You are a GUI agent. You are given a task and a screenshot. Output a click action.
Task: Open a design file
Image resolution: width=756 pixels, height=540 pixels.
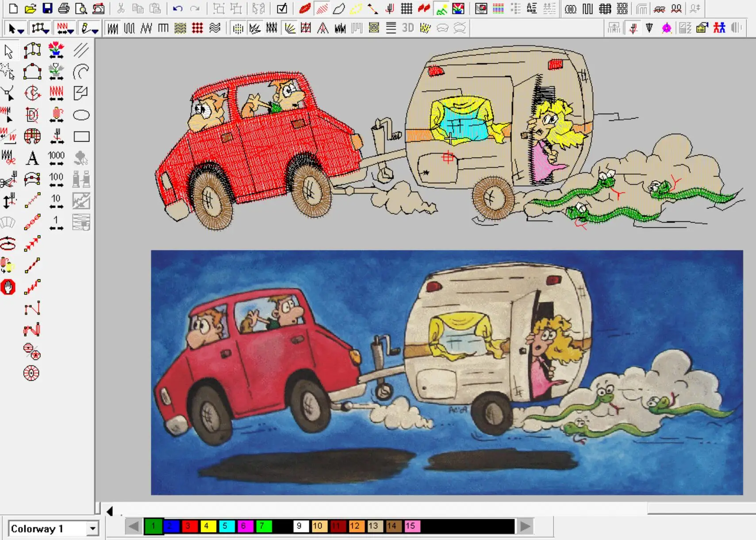[30, 8]
